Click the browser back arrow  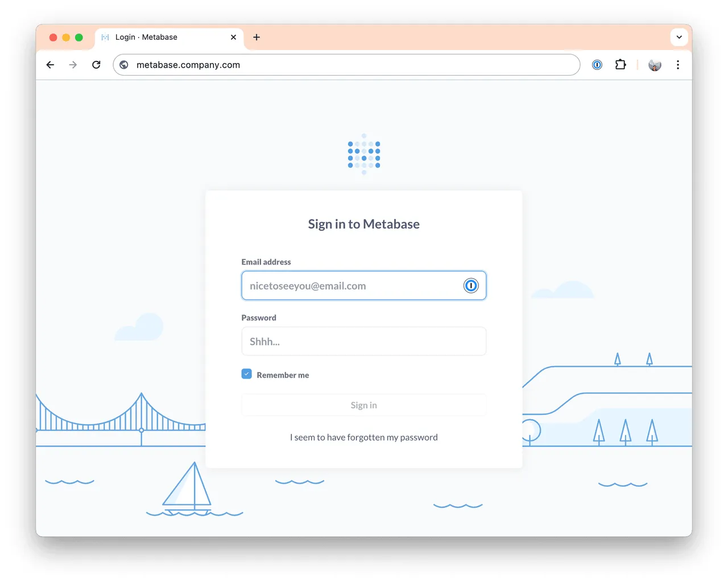[50, 65]
